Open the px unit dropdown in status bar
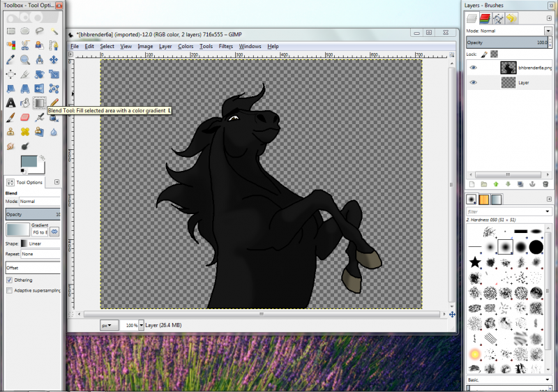The height and width of the screenshot is (392, 558). 109,325
